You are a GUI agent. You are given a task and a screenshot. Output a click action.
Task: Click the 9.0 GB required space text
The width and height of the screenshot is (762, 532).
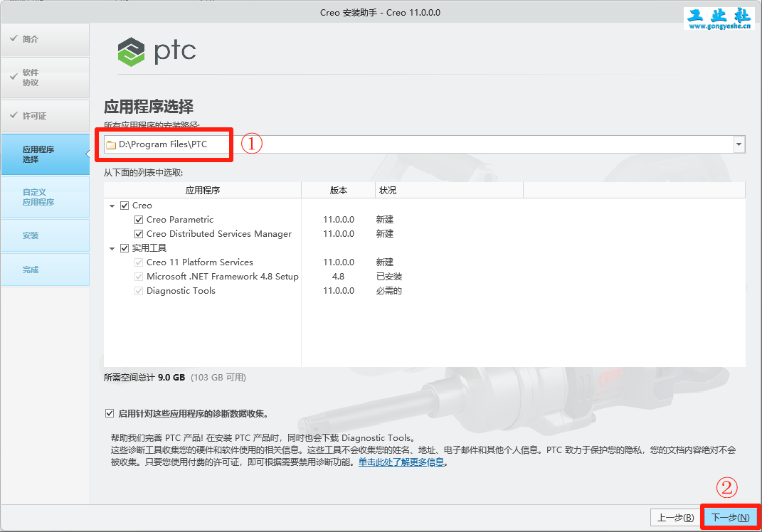(x=171, y=378)
